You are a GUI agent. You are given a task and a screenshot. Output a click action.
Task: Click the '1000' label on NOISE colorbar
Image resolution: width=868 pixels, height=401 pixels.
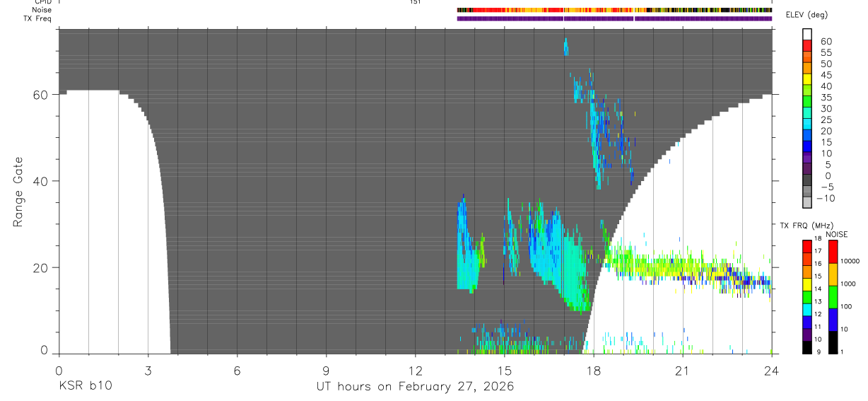[849, 284]
